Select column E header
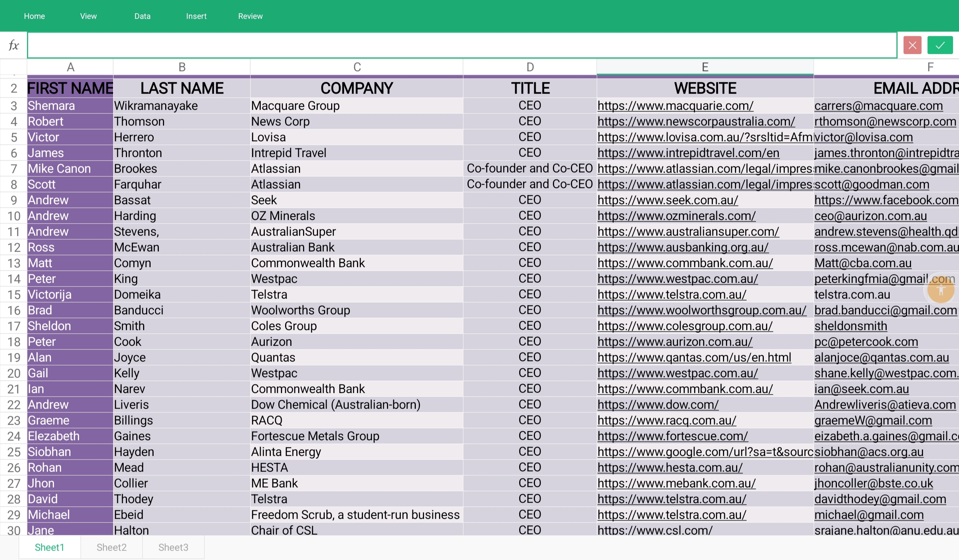 [705, 67]
